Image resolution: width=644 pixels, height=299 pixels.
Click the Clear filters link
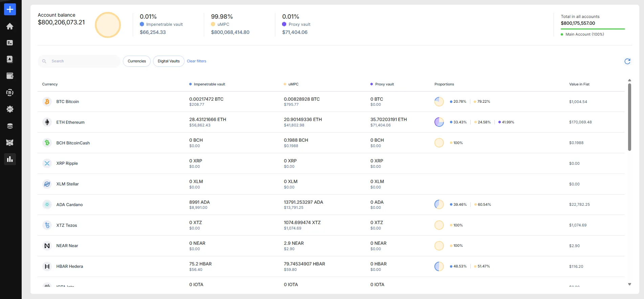coord(196,61)
